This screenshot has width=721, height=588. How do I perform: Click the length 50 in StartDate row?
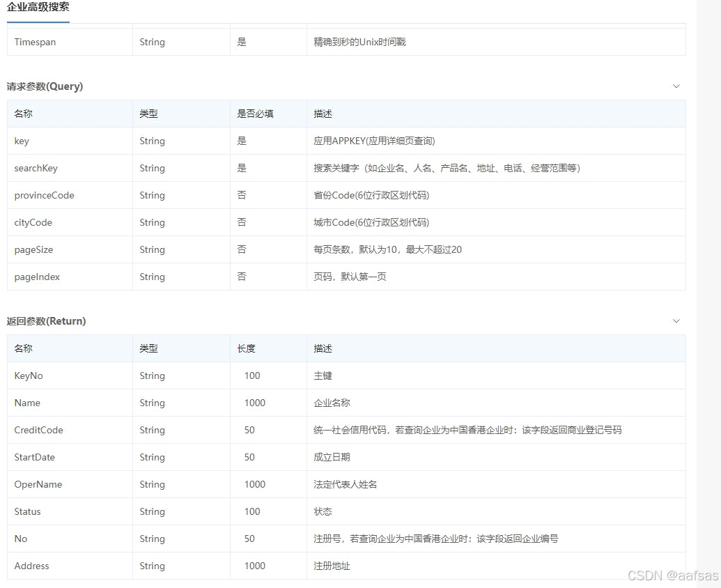249,457
